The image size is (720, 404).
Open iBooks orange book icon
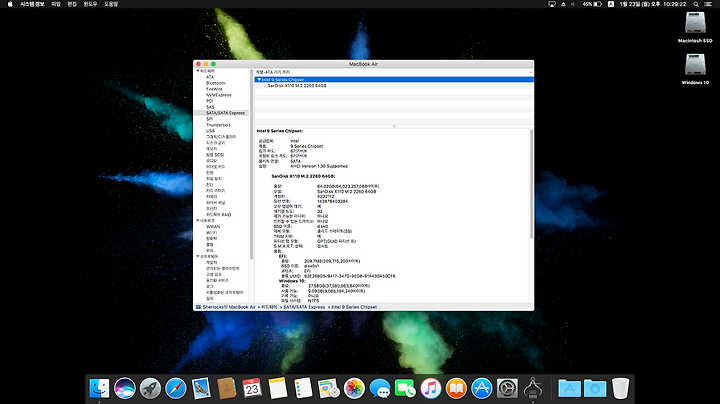[456, 388]
